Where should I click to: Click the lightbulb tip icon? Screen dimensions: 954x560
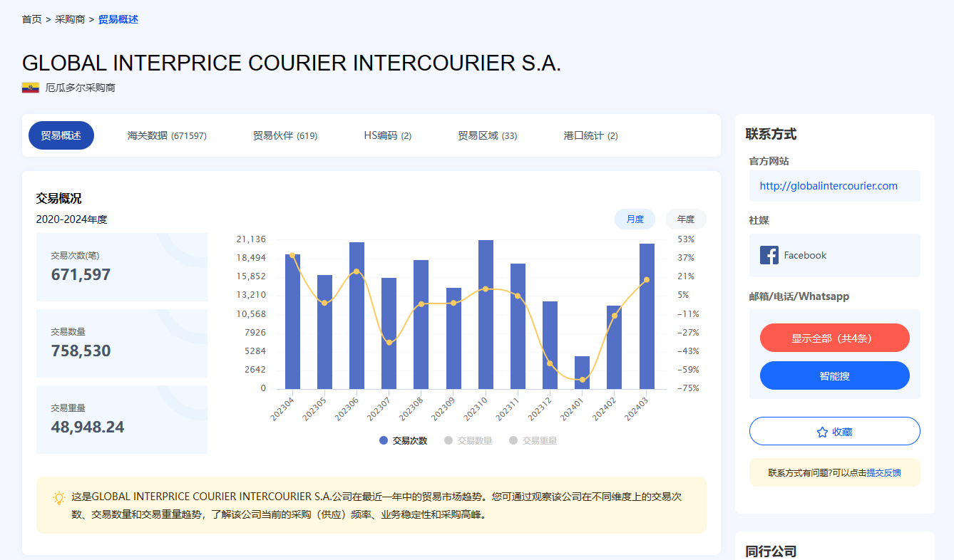[59, 497]
